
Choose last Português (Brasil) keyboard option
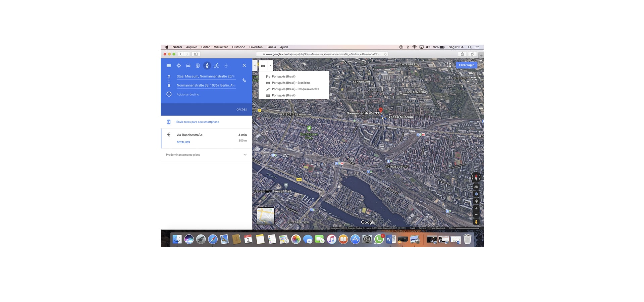coord(294,96)
